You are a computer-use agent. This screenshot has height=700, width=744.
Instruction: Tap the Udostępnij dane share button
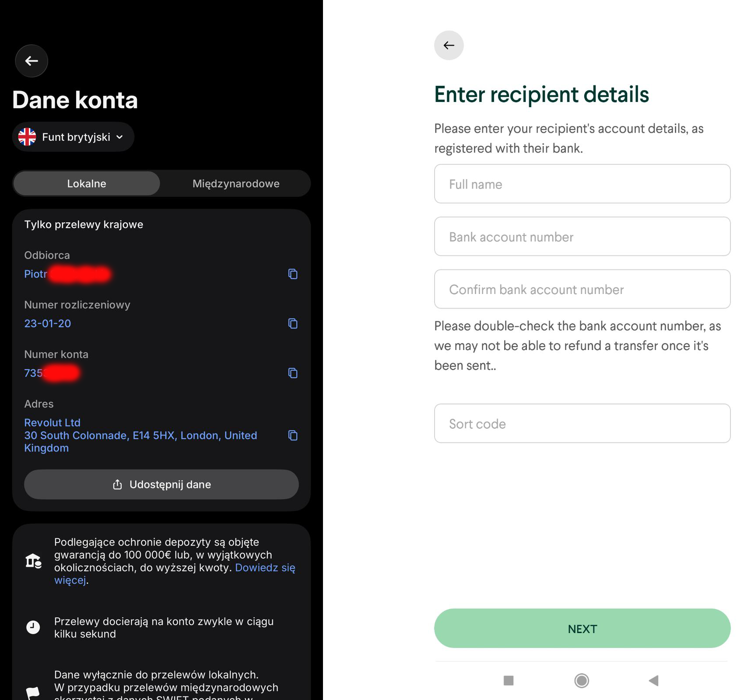161,484
